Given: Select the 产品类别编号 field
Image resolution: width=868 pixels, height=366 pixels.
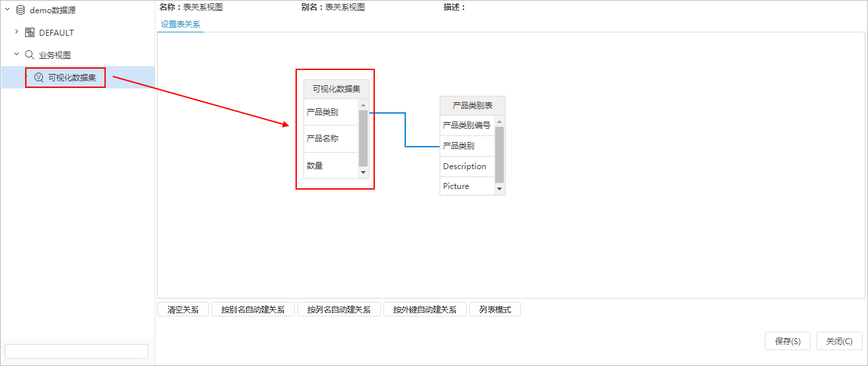Looking at the screenshot, I should click(x=467, y=125).
